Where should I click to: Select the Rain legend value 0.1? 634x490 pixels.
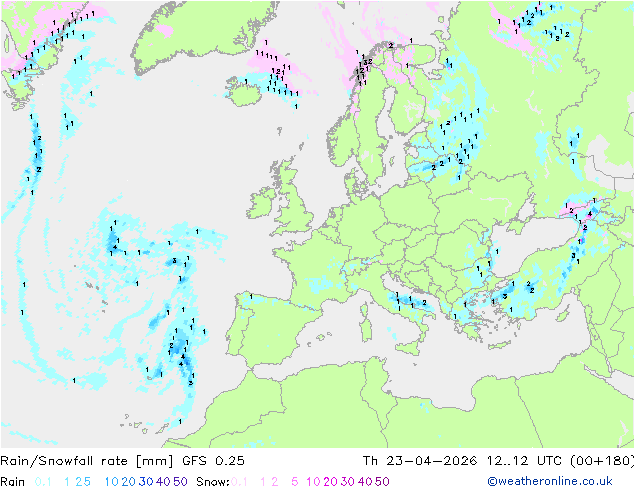coord(43,482)
